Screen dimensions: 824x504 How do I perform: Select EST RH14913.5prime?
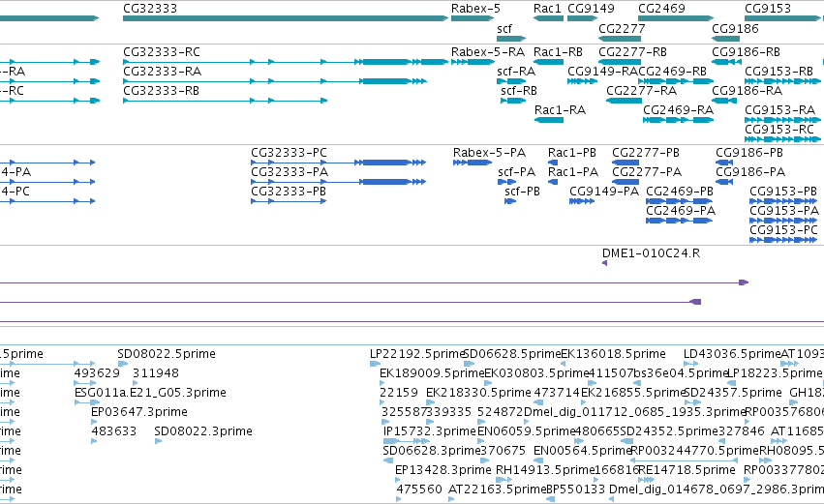pos(504,480)
